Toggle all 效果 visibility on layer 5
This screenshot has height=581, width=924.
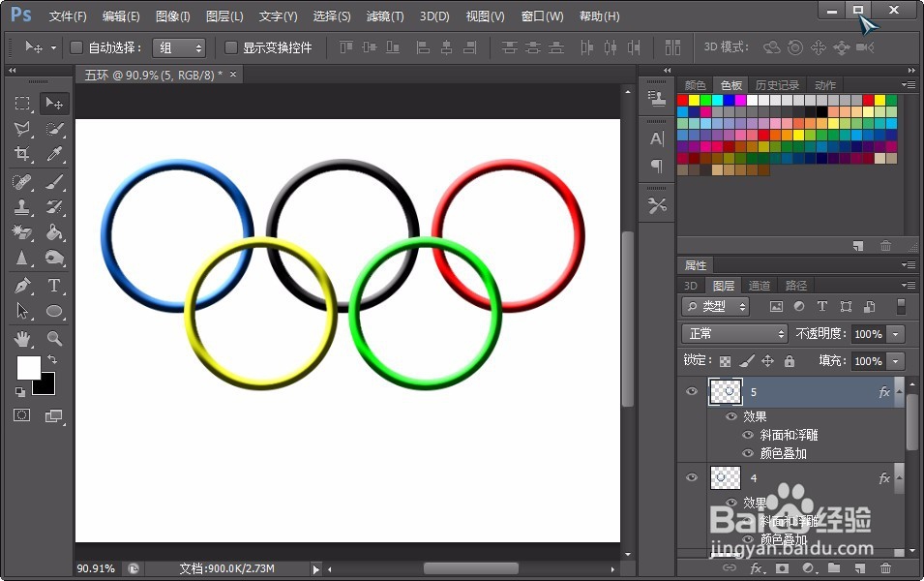(731, 416)
